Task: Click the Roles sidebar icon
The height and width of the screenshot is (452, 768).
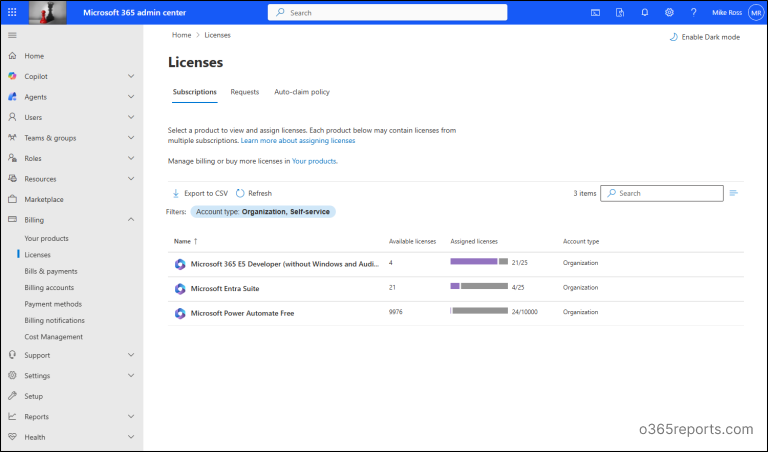Action: point(12,158)
